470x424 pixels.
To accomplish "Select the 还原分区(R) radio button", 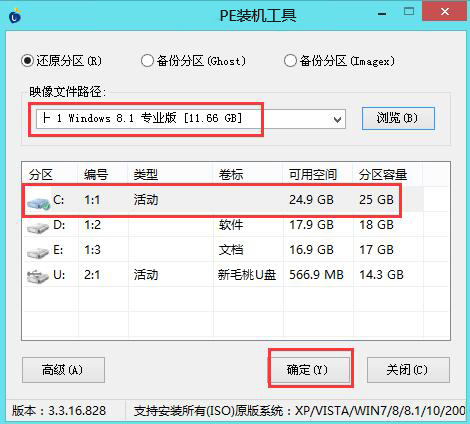I will (27, 61).
